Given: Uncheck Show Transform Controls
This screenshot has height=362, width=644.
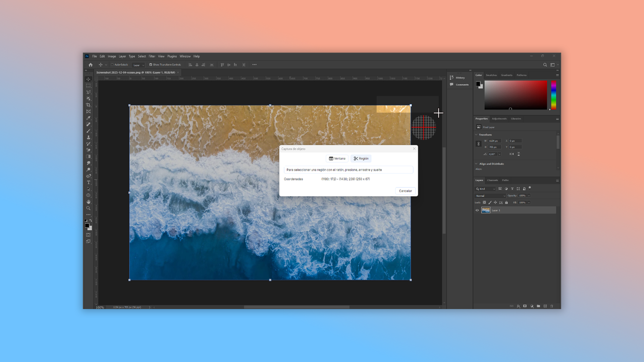Looking at the screenshot, I should click(x=151, y=65).
